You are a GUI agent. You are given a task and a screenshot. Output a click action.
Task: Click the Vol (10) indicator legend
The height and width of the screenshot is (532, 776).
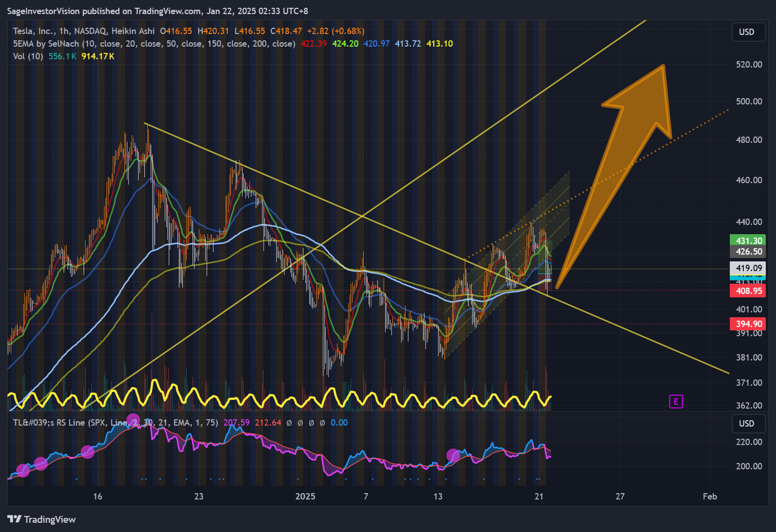coord(28,56)
